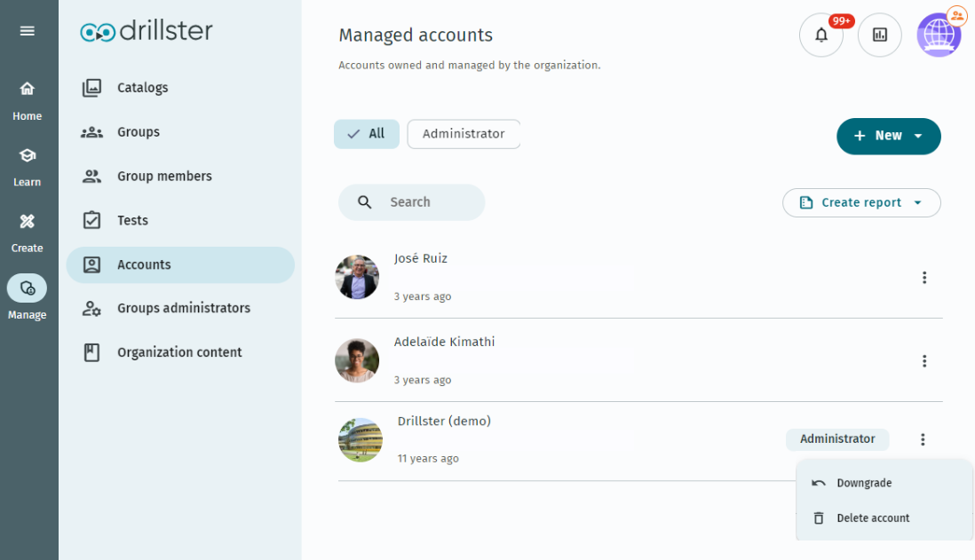Click the New account button

pos(889,136)
